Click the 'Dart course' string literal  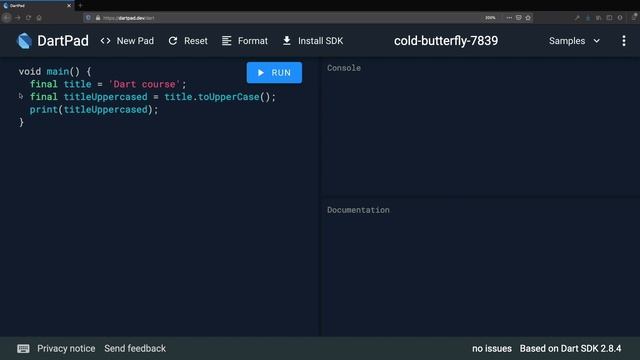144,84
